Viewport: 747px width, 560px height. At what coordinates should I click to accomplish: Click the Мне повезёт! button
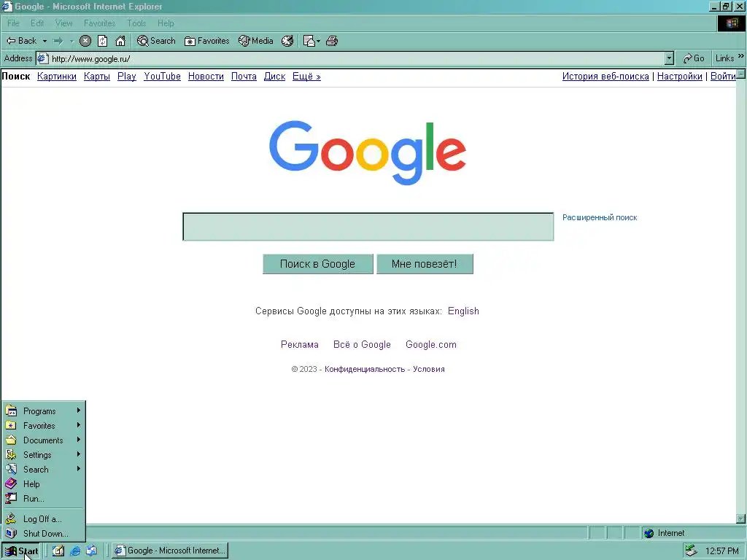click(425, 264)
